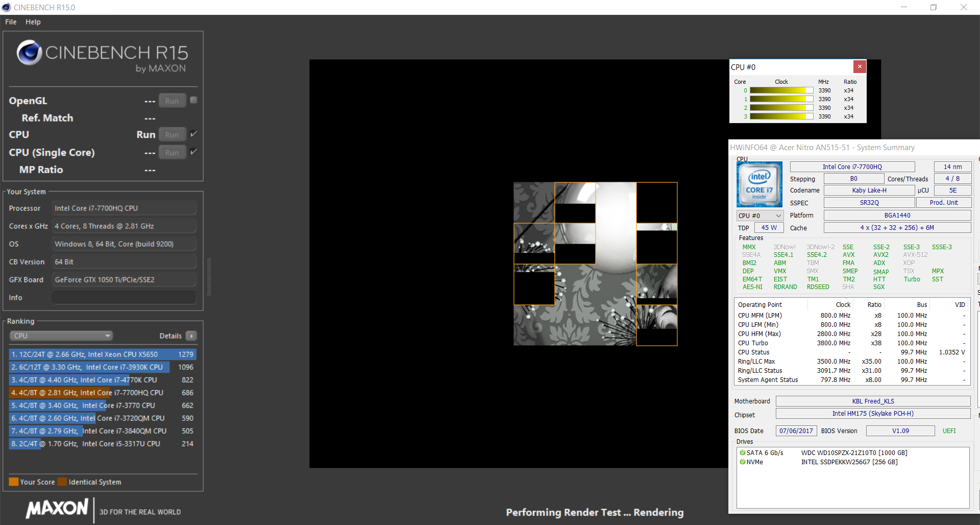Click the Intel HM175 chipset field

(873, 414)
